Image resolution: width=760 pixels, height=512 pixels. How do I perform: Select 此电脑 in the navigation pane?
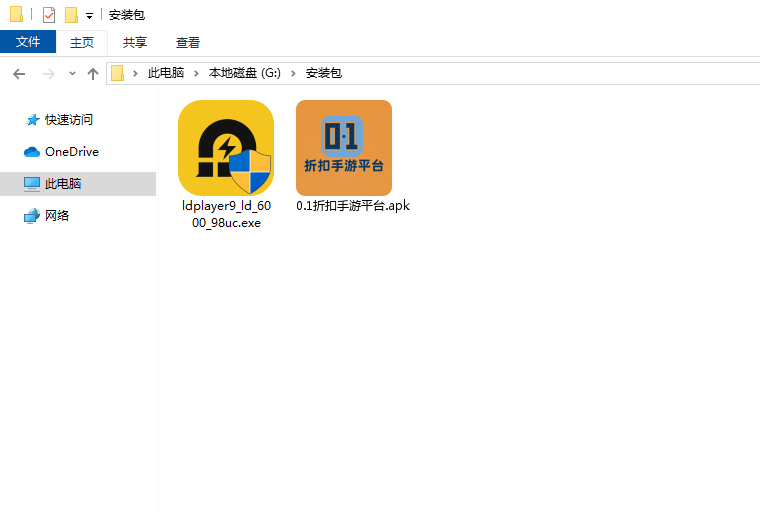point(78,184)
